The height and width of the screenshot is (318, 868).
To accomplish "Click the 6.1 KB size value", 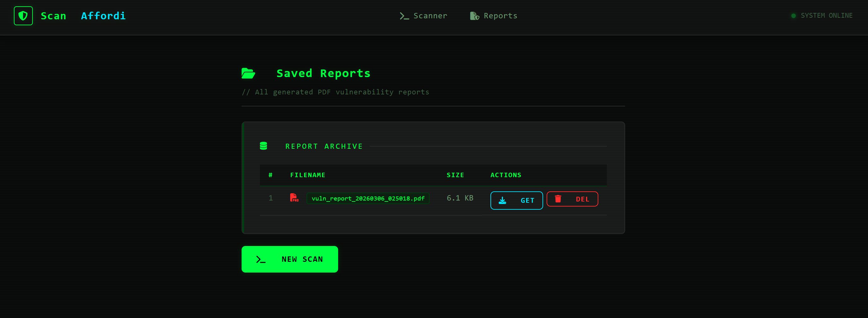I will point(460,198).
